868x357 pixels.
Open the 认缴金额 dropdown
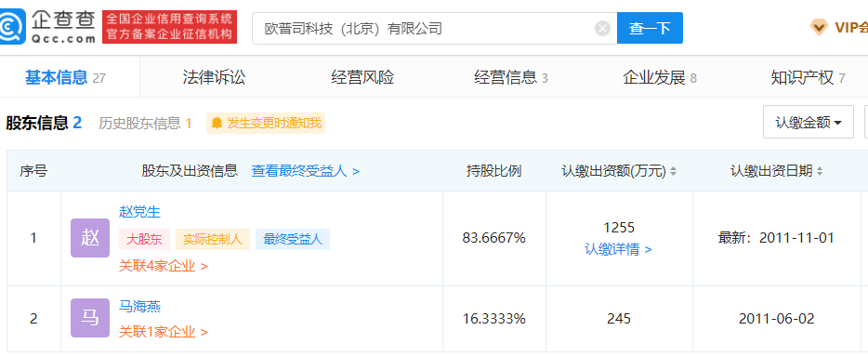click(x=809, y=122)
